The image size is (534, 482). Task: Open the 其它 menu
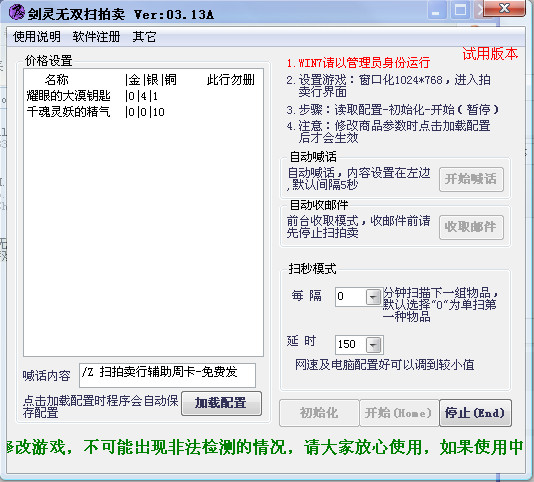pyautogui.click(x=144, y=36)
